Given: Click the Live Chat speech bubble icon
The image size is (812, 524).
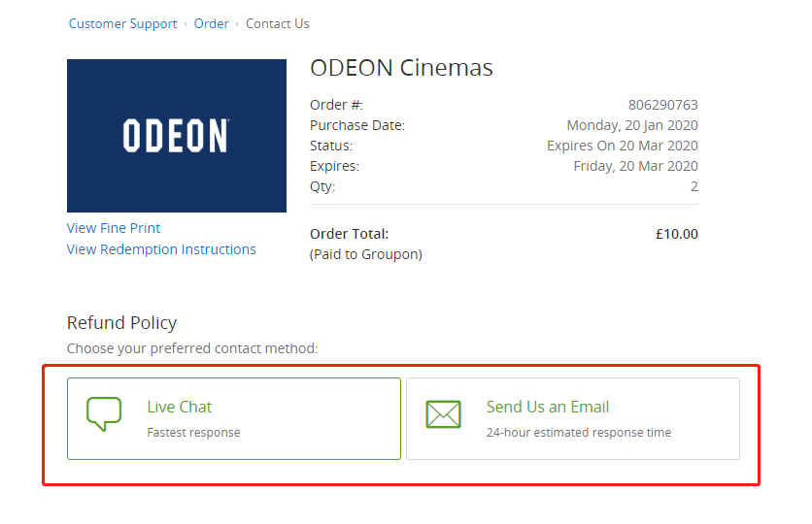Looking at the screenshot, I should click(x=104, y=413).
